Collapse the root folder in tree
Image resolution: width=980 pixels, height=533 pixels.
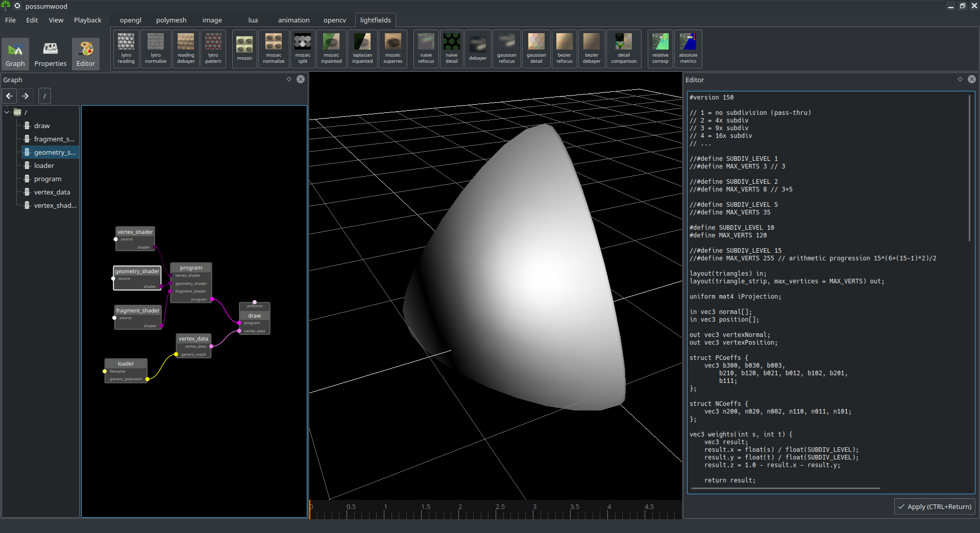coord(7,112)
